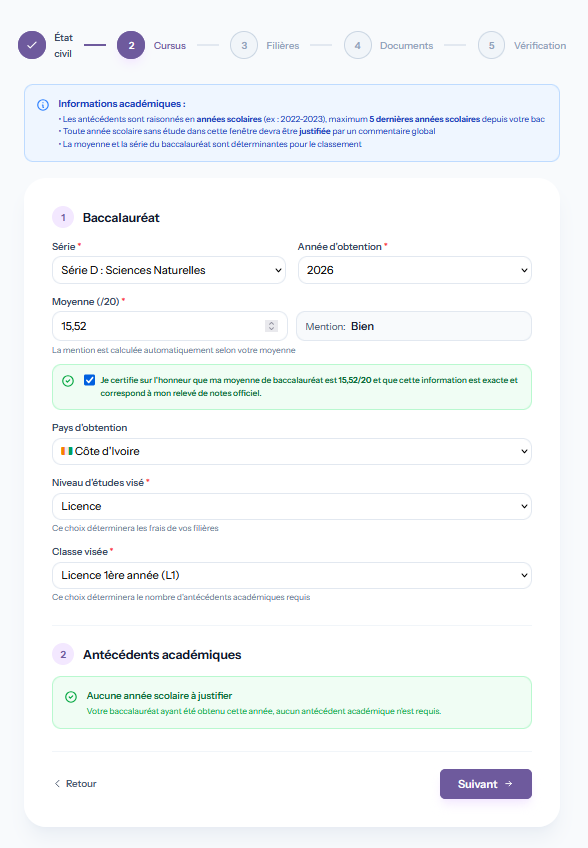Viewport: 588px width, 848px height.
Task: Click the Suivant button
Action: [486, 784]
